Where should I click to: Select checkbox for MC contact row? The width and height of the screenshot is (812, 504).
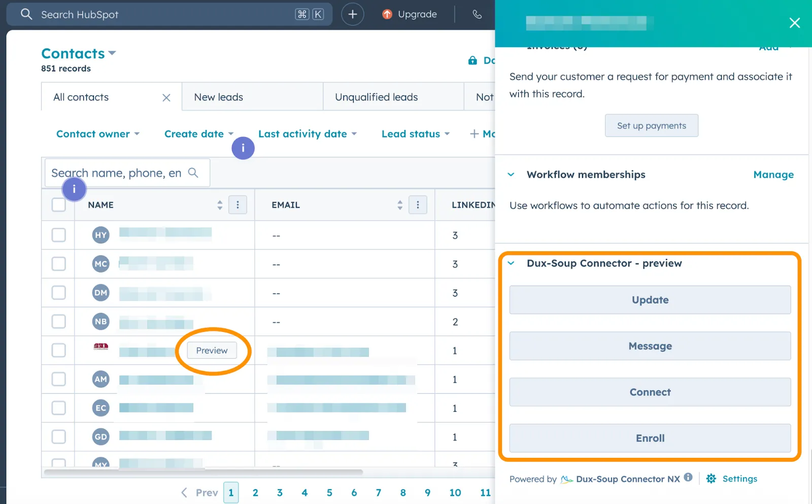pyautogui.click(x=59, y=264)
